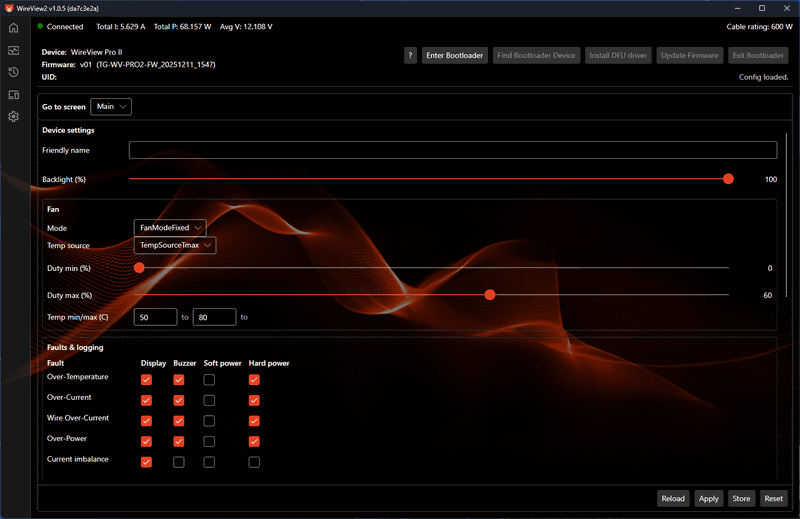Open the history clock sidebar icon
Screen dimensions: 800x519
tap(14, 72)
